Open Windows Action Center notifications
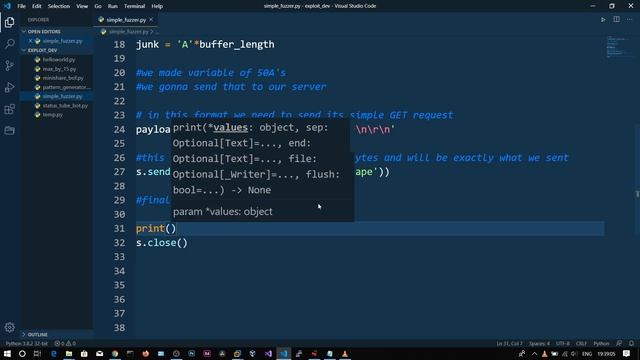Screen dimensions: 640x360 (x=627, y=353)
